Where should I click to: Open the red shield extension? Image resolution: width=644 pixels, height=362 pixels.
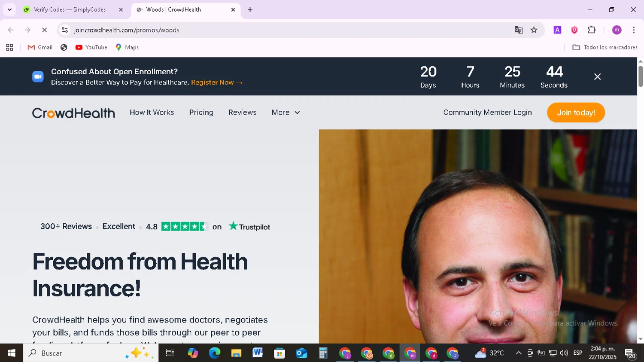(574, 30)
